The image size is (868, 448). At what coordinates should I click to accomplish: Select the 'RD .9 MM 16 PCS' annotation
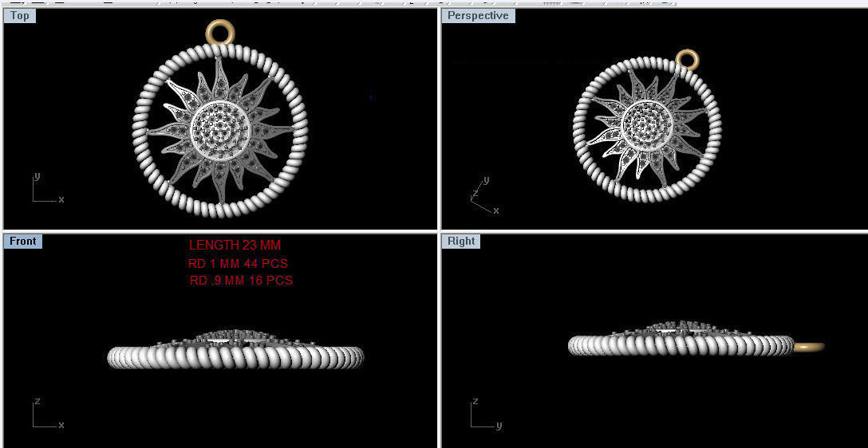(x=241, y=281)
